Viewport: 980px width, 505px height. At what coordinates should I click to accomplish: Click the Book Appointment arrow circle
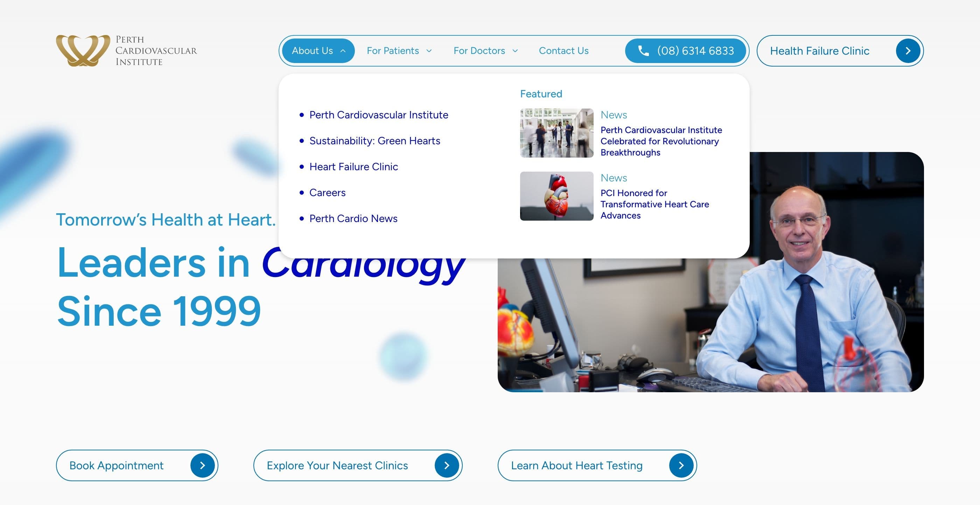click(x=202, y=465)
